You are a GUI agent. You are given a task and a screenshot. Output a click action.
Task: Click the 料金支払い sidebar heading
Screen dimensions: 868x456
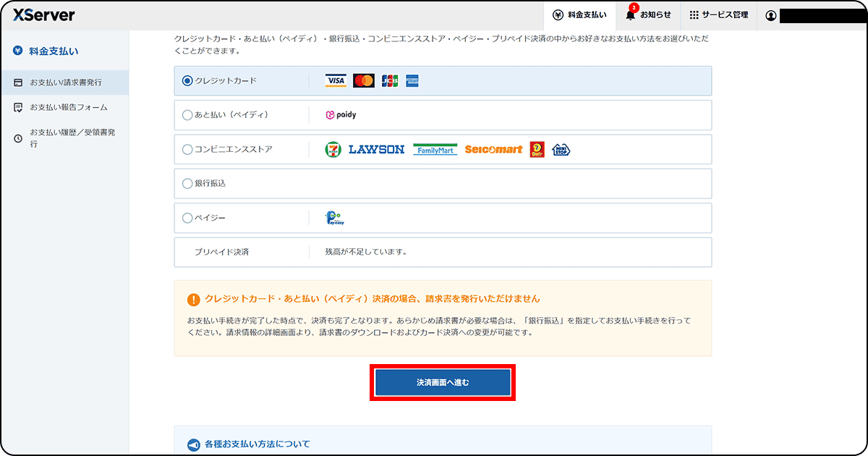pos(54,51)
